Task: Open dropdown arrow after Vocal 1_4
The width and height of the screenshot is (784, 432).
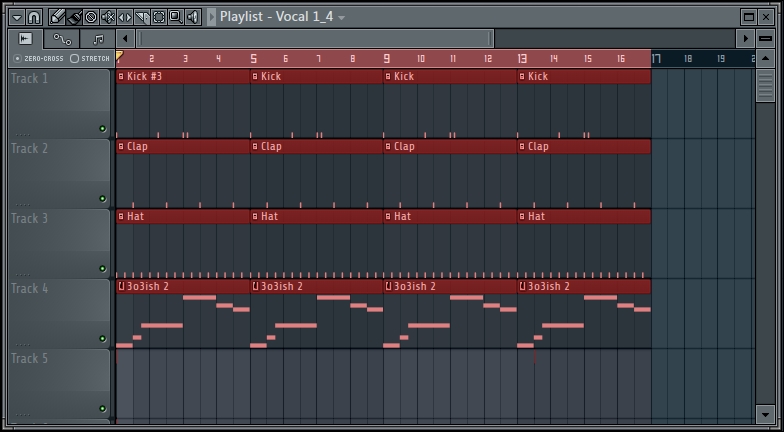Action: click(342, 18)
